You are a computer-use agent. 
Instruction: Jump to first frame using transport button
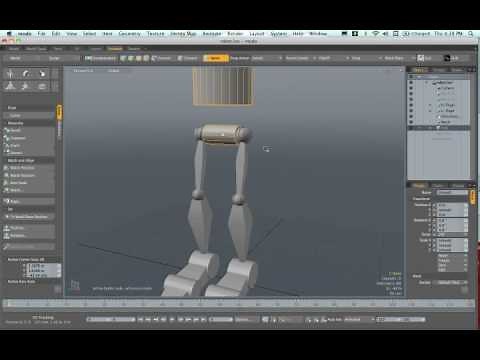141,319
